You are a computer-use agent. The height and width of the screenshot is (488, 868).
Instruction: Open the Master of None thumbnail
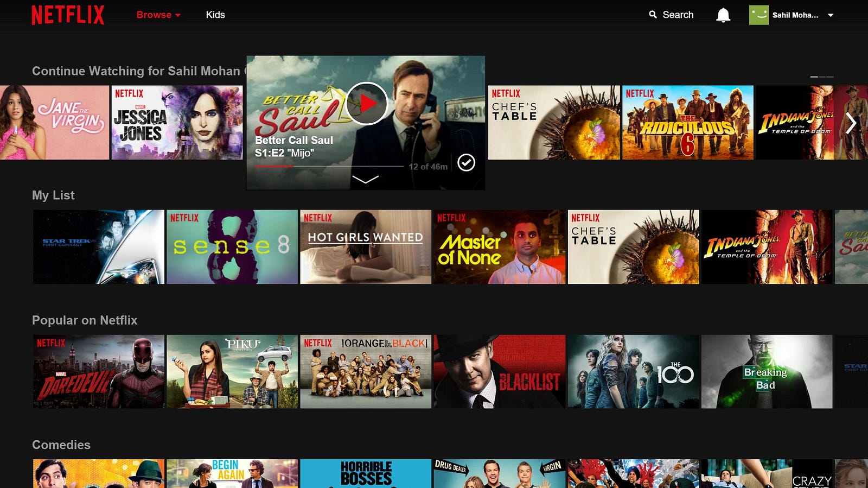tap(500, 247)
